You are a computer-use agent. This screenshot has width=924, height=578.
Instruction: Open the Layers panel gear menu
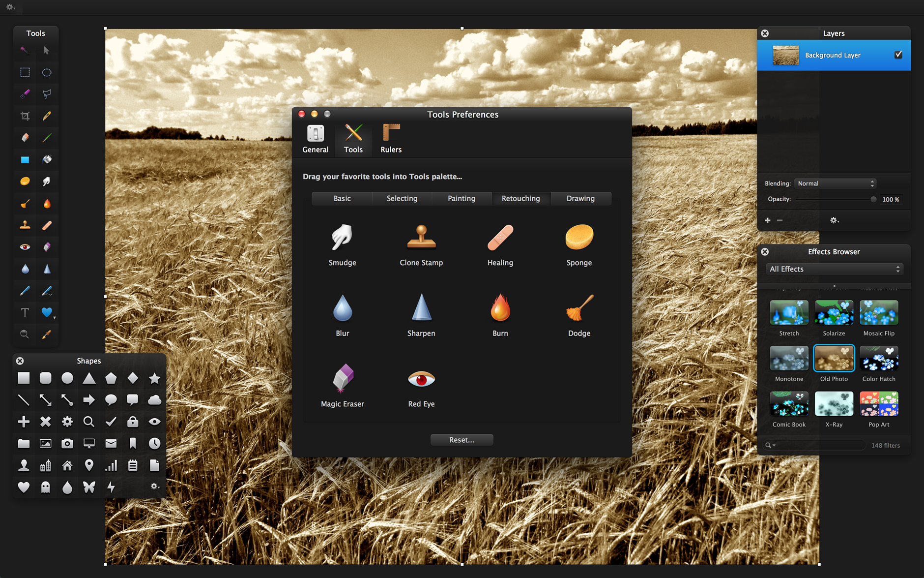[834, 220]
